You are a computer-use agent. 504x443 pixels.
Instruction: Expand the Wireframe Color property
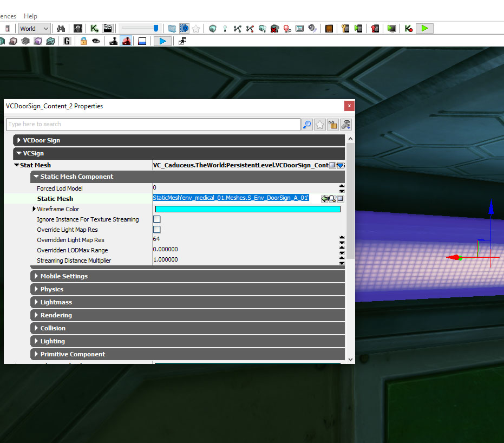pyautogui.click(x=34, y=209)
